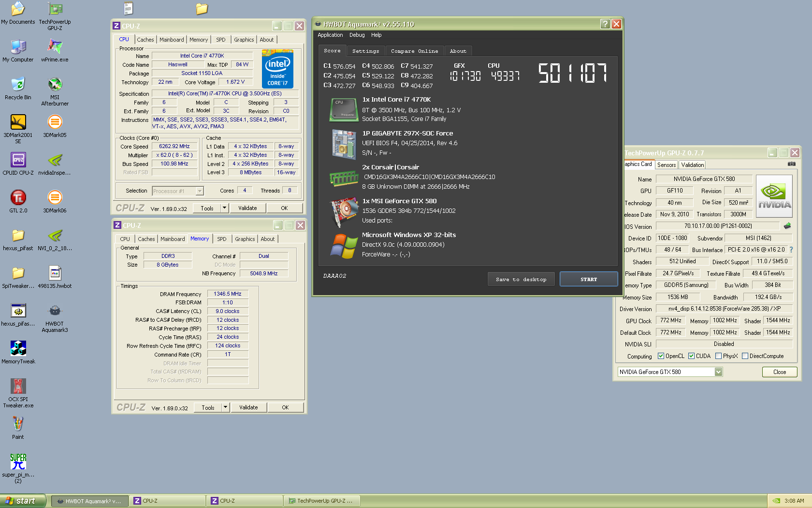This screenshot has width=812, height=508.
Task: Open Debug menu in Aquamark
Action: tap(357, 35)
